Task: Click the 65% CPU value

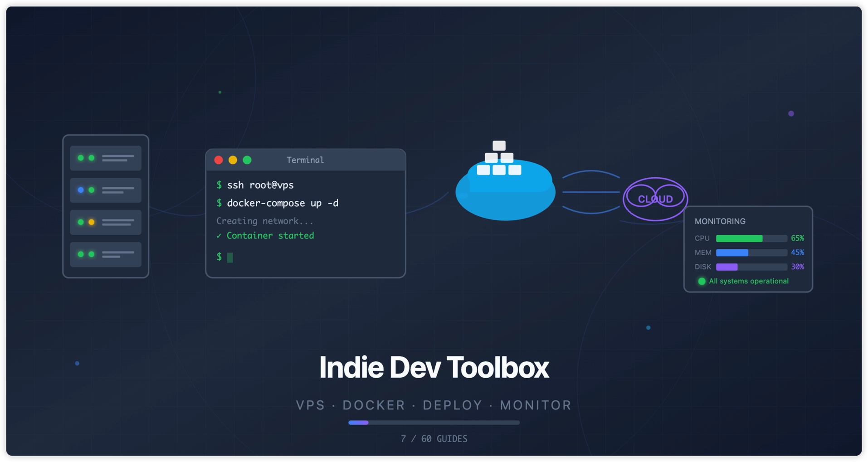Action: pos(797,238)
